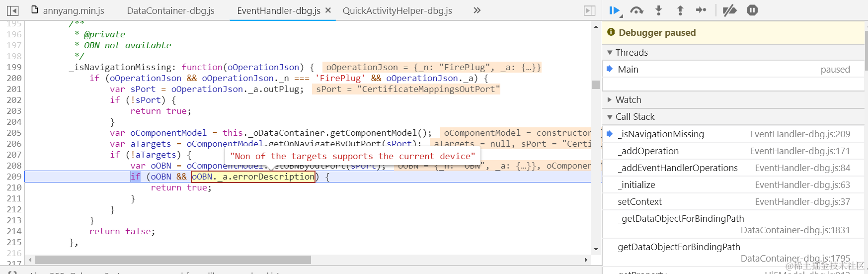Open QuickActivityHelper-dbg.js tab
Screen dimensions: 868x274
pos(397,10)
